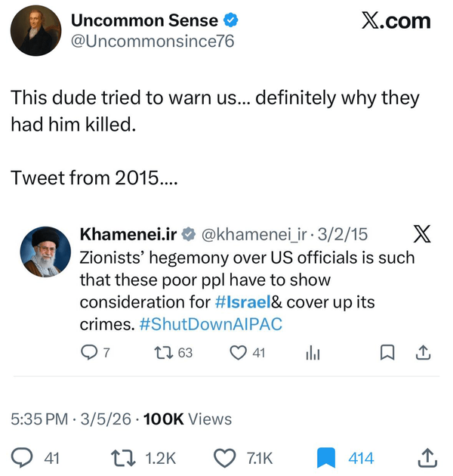Open the 5:35 PM tweet timestamp
Image resolution: width=453 pixels, height=476 pixels.
pyautogui.click(x=38, y=419)
